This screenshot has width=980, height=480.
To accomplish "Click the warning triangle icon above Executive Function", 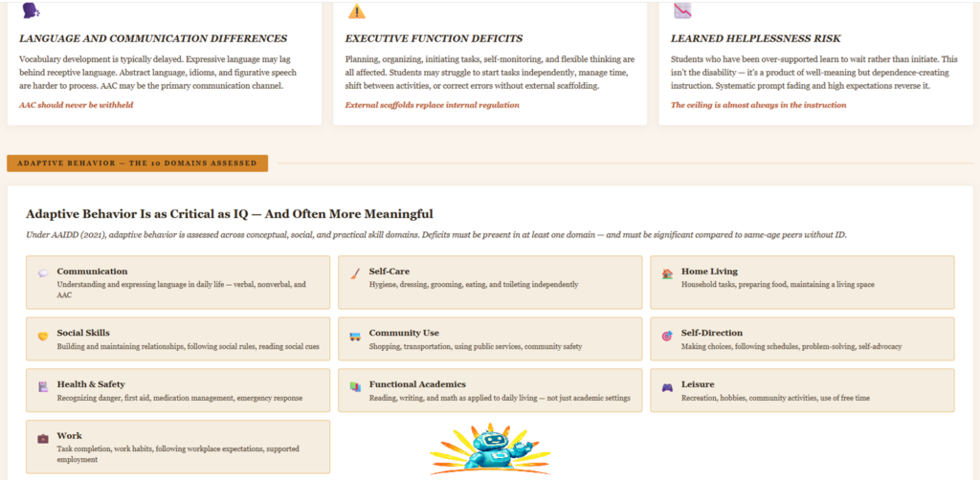I will pyautogui.click(x=356, y=11).
